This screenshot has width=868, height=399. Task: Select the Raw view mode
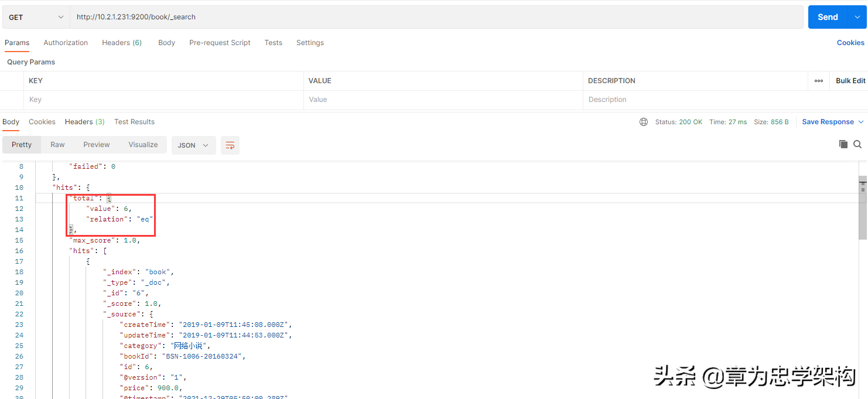(57, 145)
